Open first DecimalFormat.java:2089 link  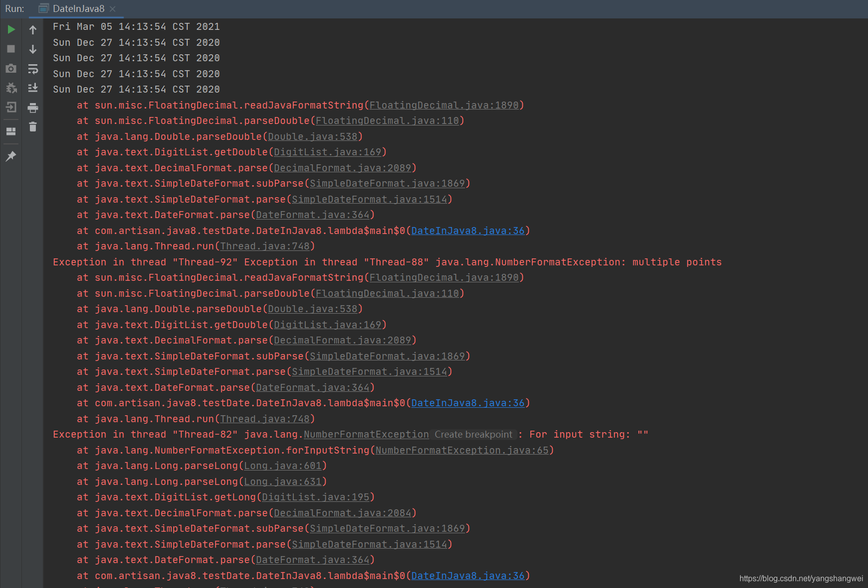point(342,168)
